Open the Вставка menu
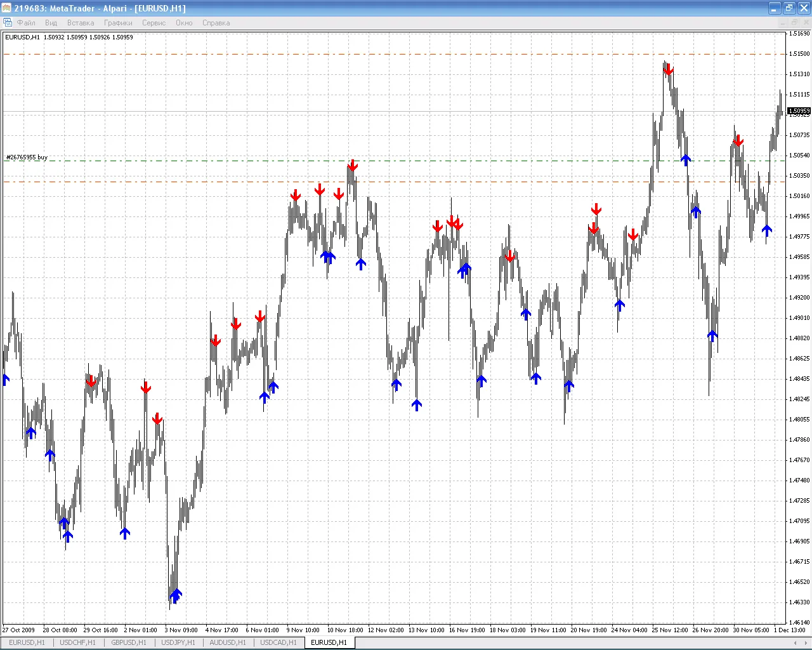812x650 pixels. (80, 23)
